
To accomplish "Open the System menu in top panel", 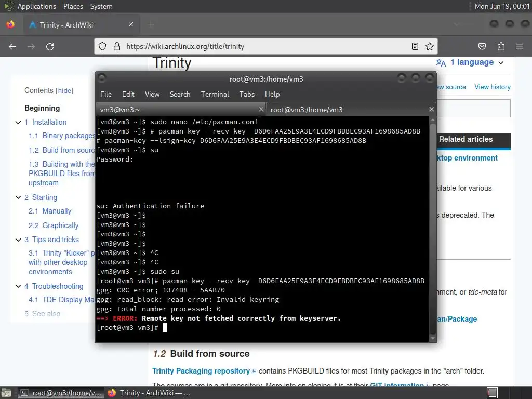I will 101,6.
